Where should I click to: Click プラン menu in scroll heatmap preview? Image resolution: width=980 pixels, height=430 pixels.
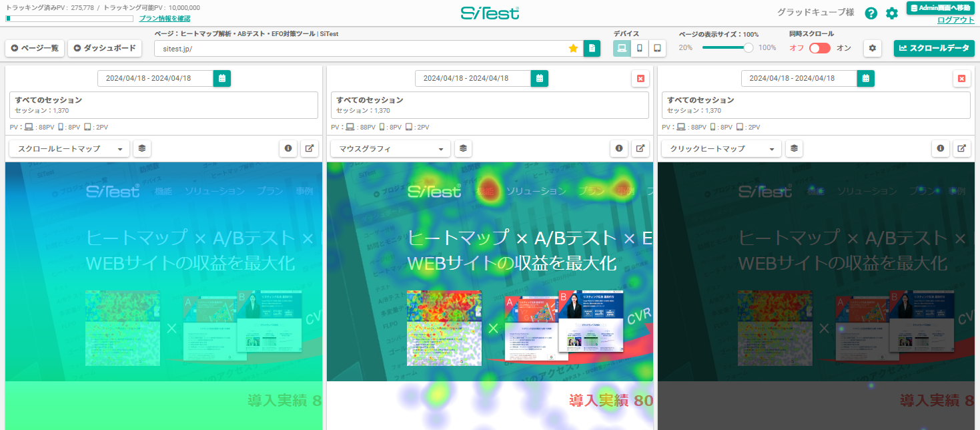click(270, 191)
